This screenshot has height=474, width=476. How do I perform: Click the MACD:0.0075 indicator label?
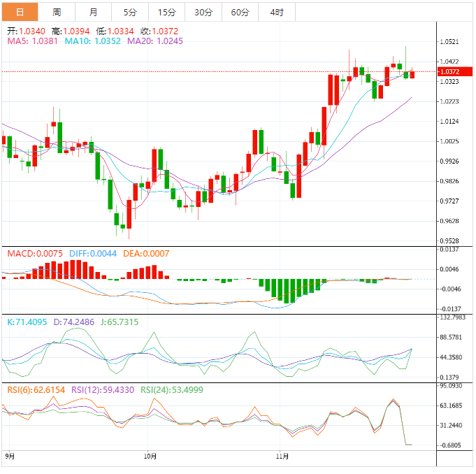click(35, 254)
